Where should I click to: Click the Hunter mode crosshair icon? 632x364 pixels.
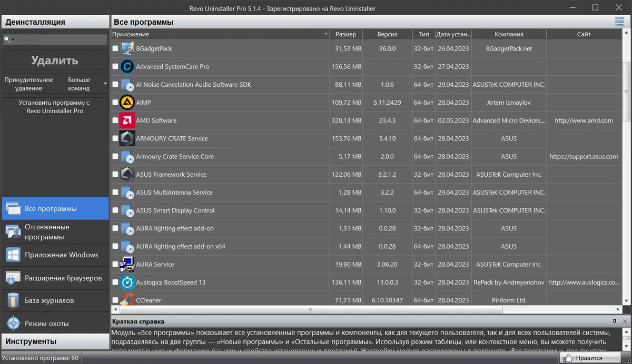click(13, 323)
